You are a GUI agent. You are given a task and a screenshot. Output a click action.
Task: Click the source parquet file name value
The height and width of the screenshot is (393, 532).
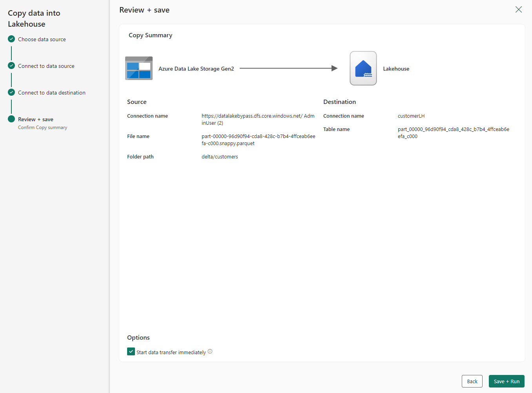click(x=258, y=140)
